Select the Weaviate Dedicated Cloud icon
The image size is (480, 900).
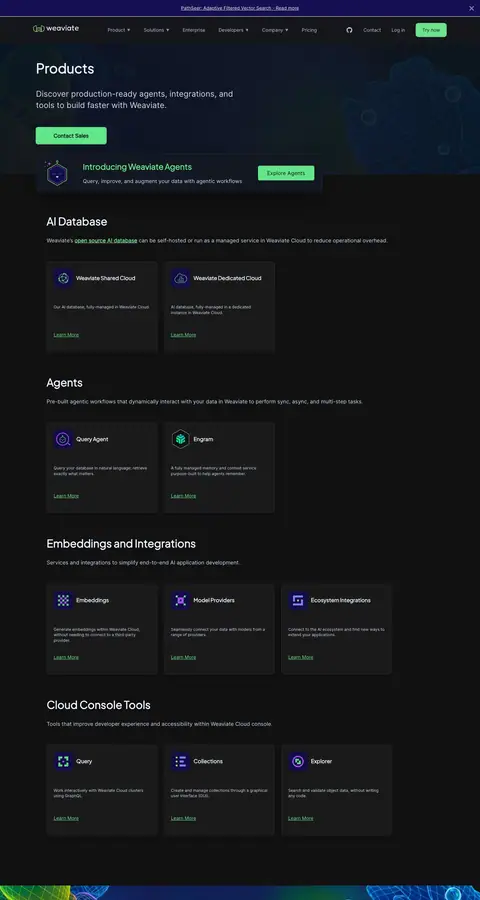point(180,278)
